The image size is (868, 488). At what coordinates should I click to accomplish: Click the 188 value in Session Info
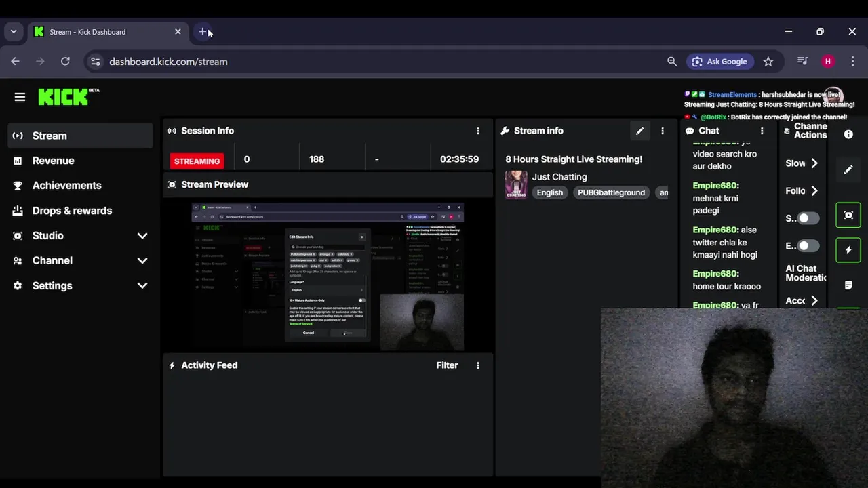tap(317, 159)
